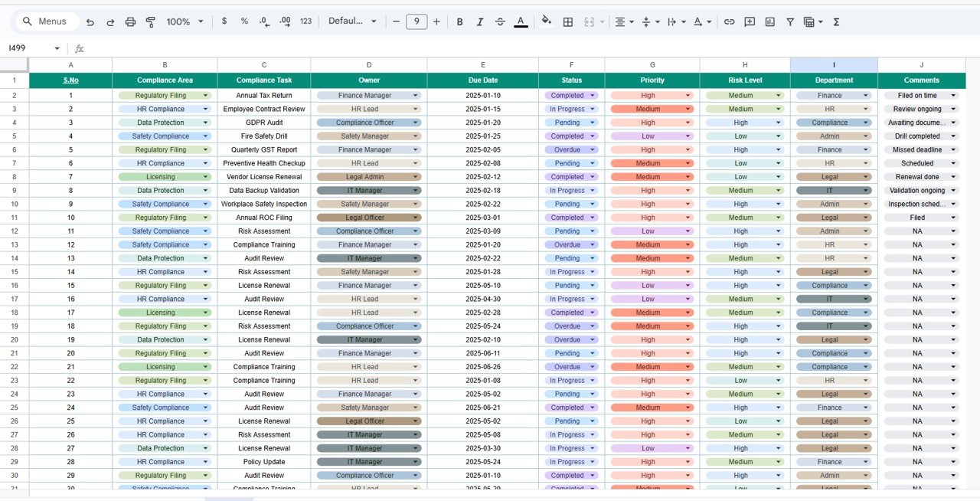Click the Print icon
This screenshot has width=980, height=501.
coord(130,21)
